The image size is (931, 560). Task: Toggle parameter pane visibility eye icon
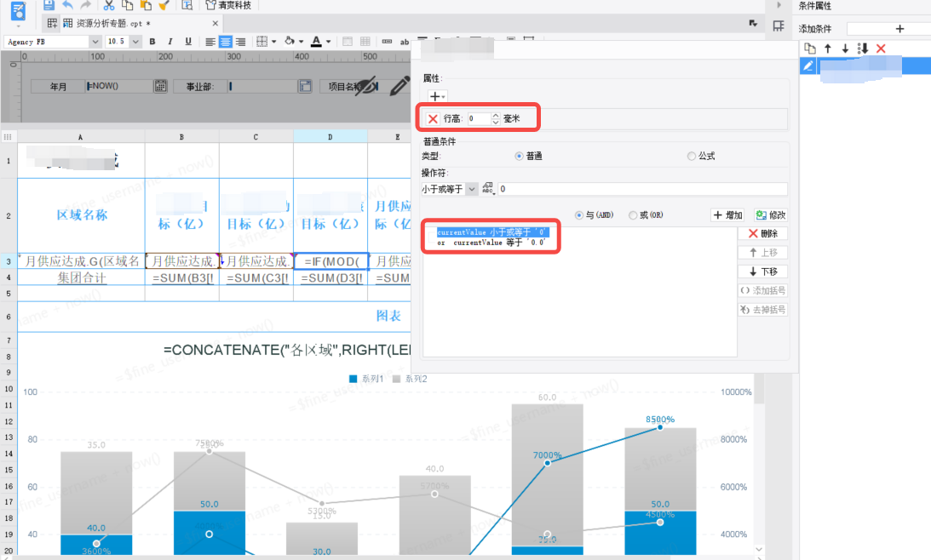coord(367,85)
